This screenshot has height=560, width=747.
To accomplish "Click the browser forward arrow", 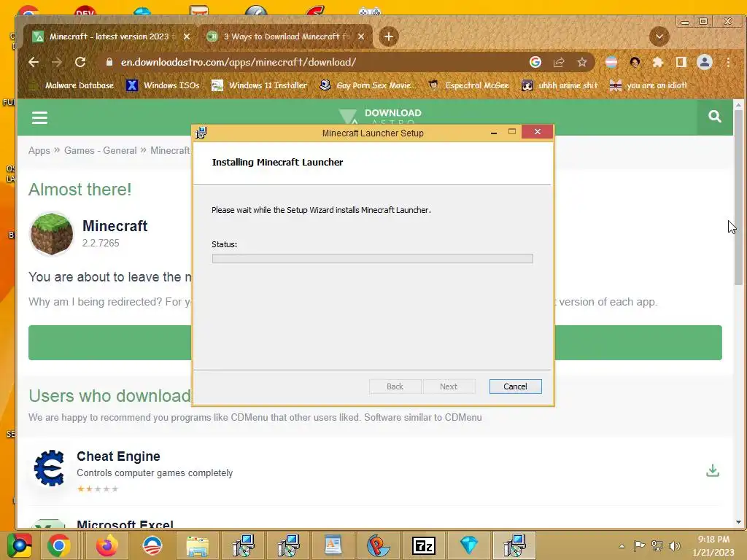I will [57, 62].
